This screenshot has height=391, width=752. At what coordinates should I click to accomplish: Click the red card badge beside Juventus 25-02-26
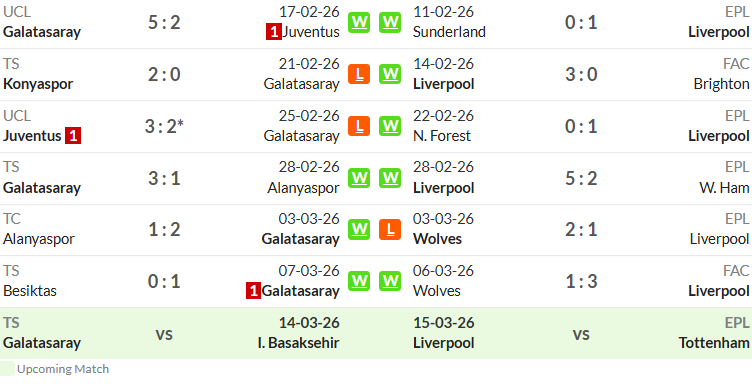tap(73, 136)
